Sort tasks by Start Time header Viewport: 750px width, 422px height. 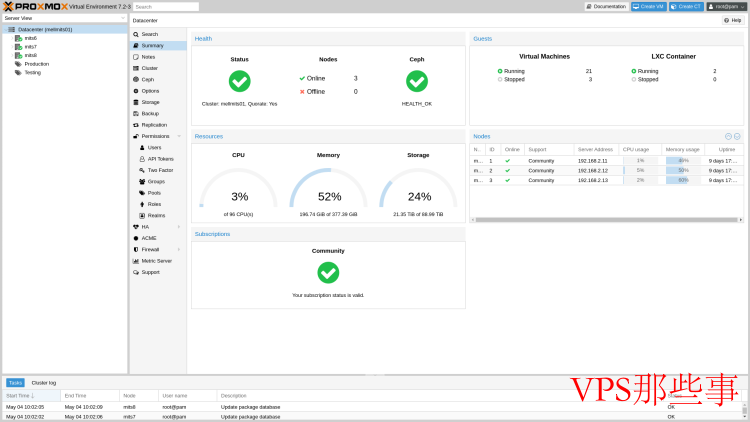coord(32,396)
